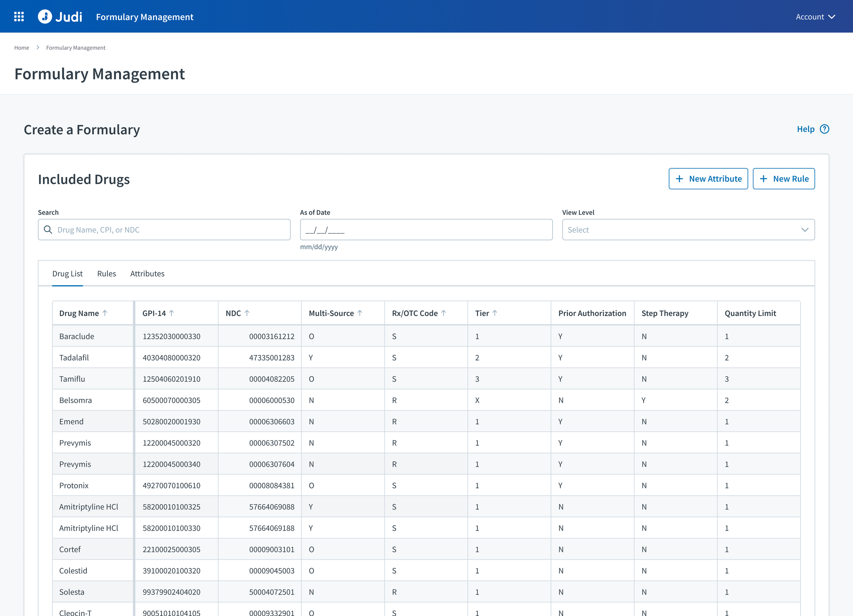Click the New Attribute button

coord(708,179)
